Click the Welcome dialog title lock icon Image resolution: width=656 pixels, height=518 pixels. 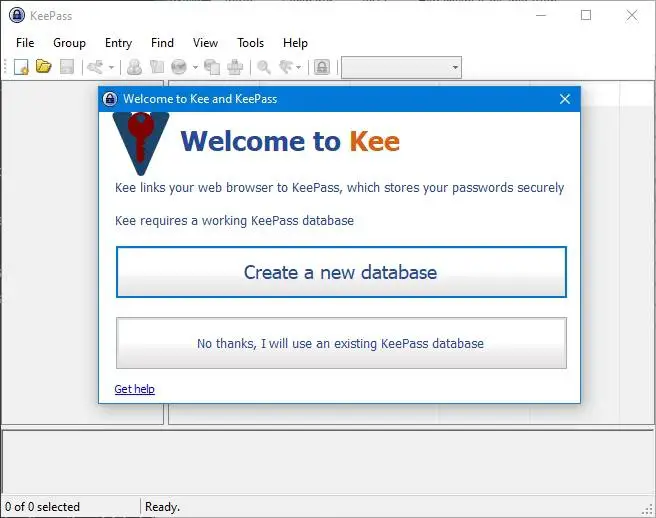[110, 99]
